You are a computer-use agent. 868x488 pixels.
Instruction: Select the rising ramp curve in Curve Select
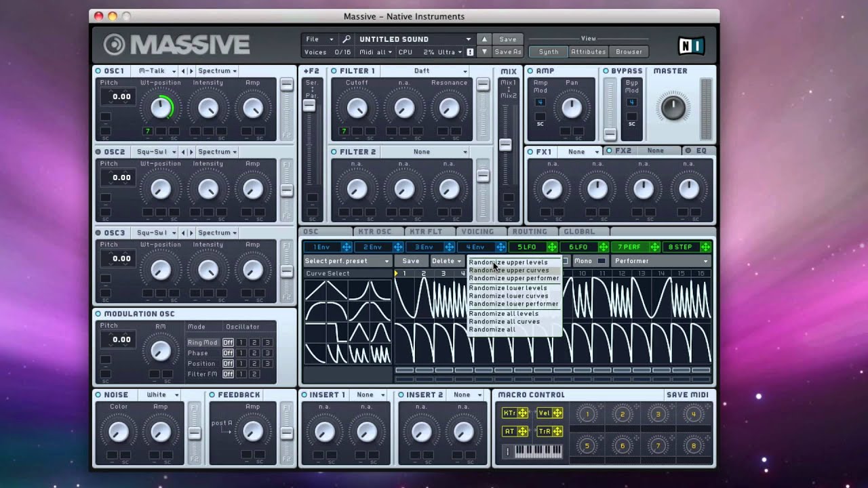315,290
